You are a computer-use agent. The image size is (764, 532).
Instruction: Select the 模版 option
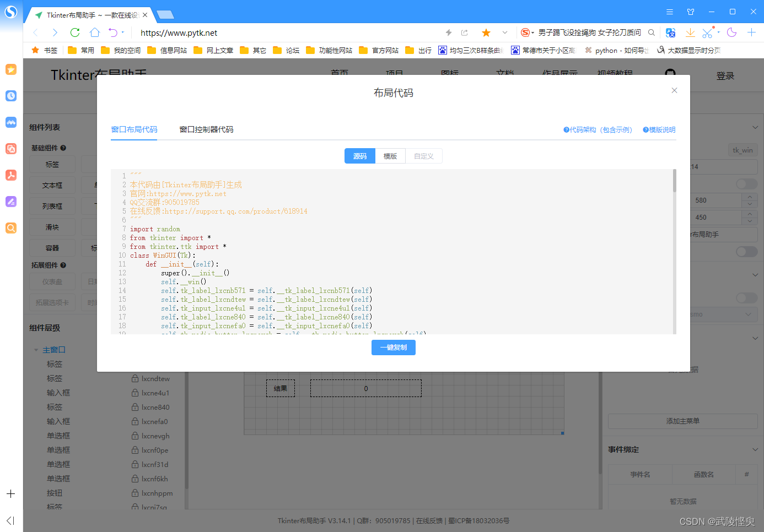click(x=390, y=156)
